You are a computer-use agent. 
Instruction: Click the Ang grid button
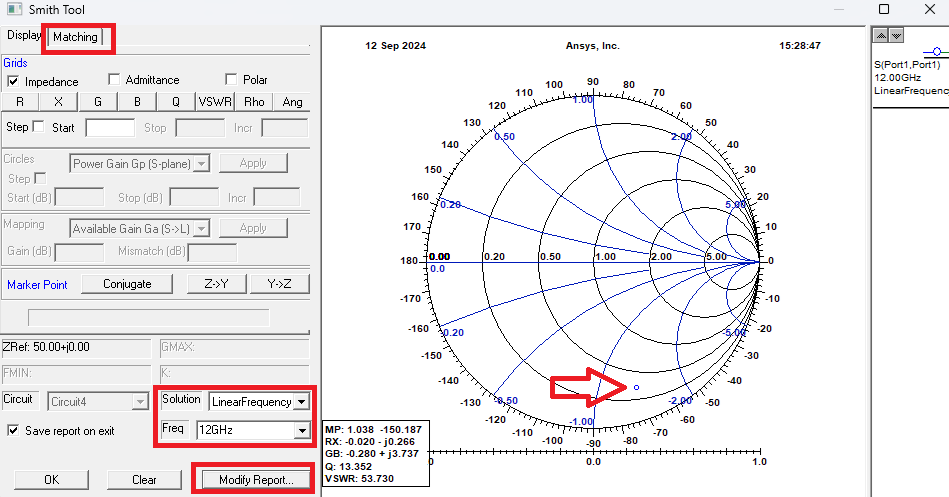(x=292, y=102)
